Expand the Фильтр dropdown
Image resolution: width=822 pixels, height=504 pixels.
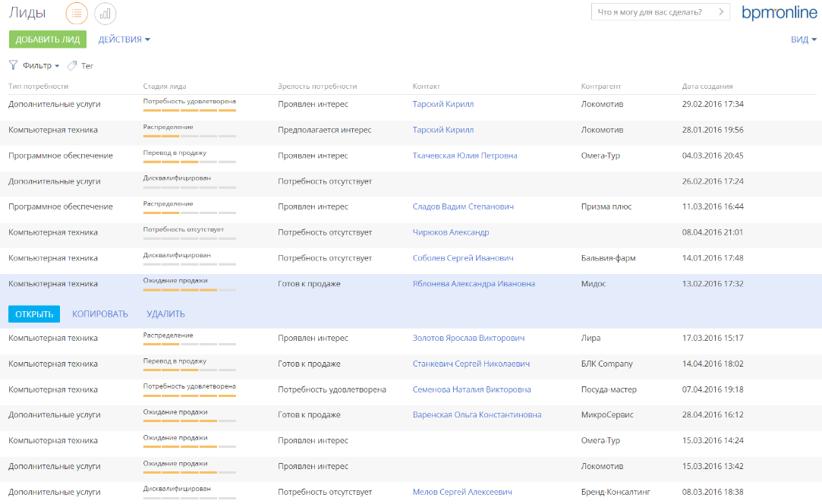coord(41,66)
